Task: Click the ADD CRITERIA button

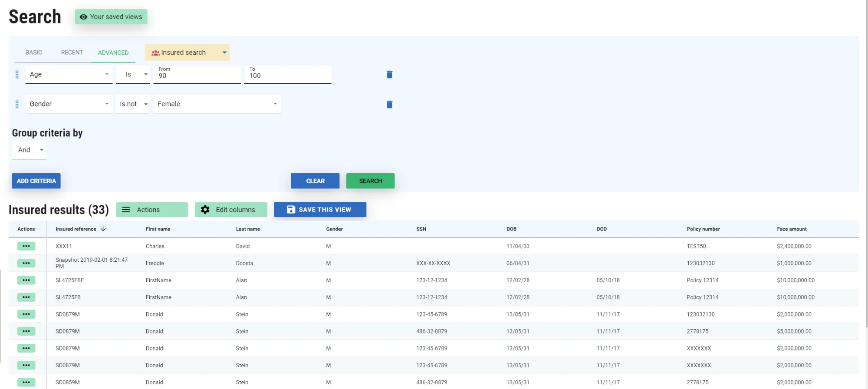Action: 36,181
